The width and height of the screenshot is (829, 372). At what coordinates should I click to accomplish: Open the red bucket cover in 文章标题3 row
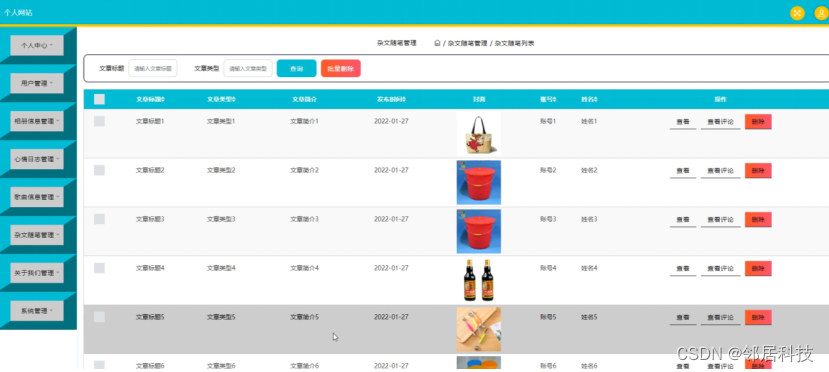pyautogui.click(x=478, y=231)
